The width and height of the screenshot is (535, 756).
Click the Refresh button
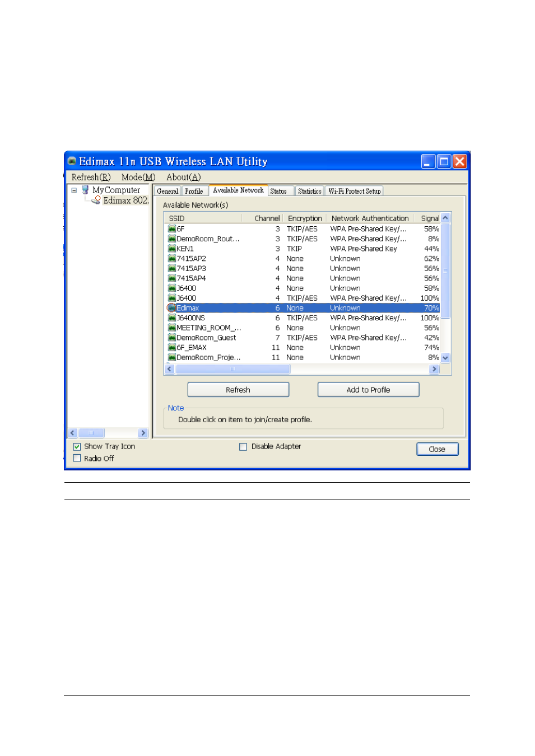(x=238, y=390)
